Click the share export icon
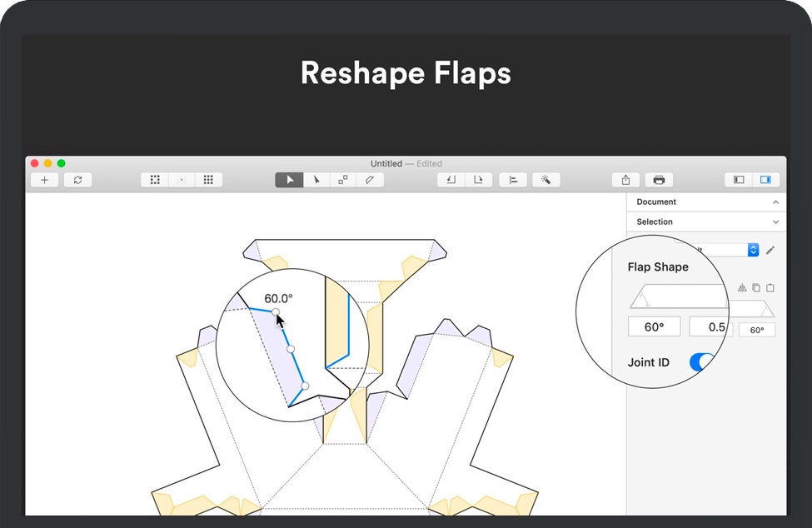This screenshot has height=528, width=812. pyautogui.click(x=625, y=180)
